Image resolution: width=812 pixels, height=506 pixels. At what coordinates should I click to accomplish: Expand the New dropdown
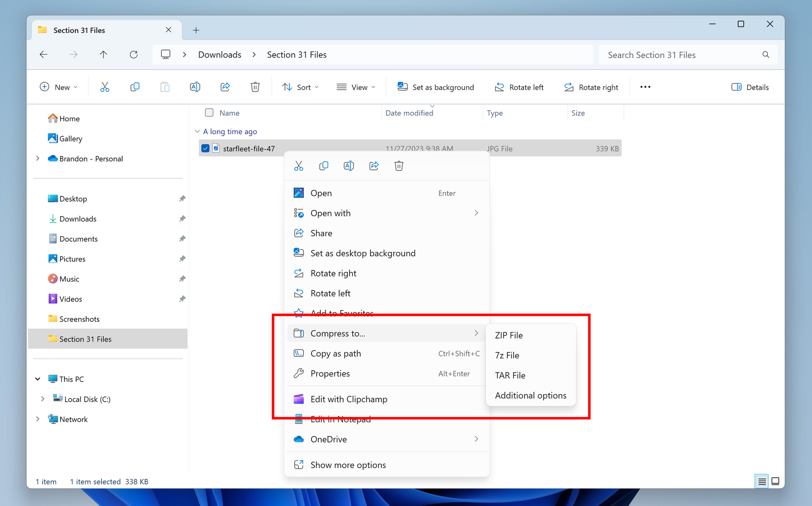59,87
